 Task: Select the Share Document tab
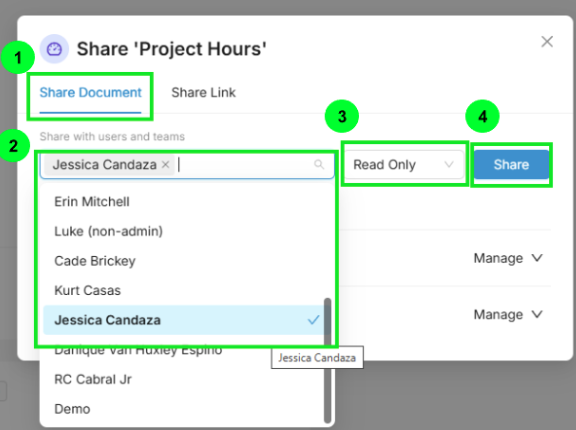tap(90, 93)
